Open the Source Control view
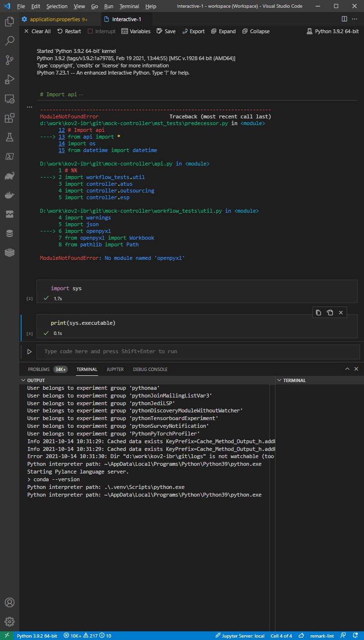Screen dimensions: 364x640 point(9,60)
